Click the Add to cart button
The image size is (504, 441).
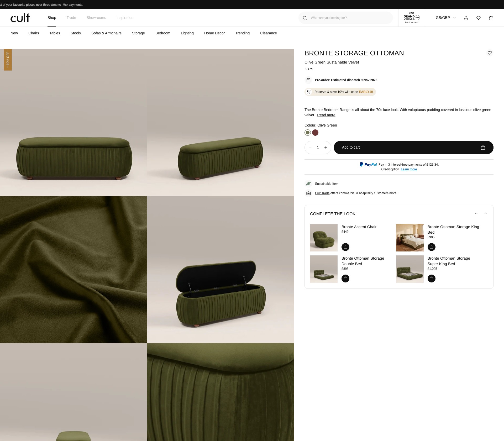point(414,148)
